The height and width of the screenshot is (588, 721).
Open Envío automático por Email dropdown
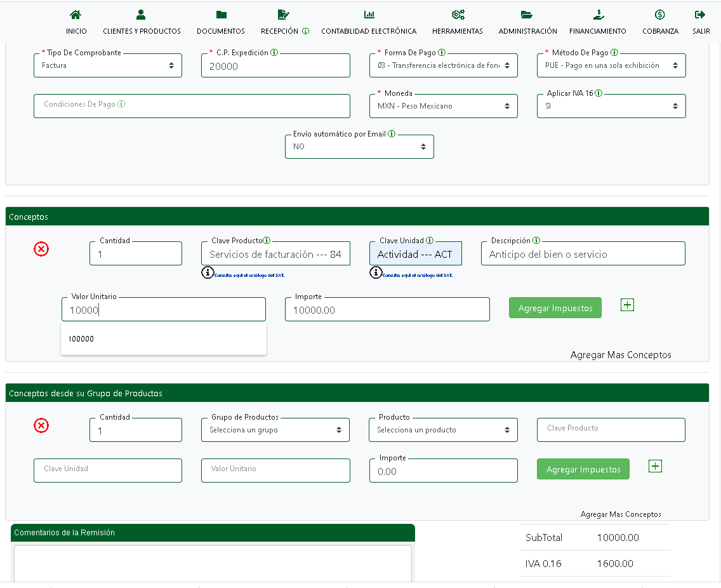pyautogui.click(x=359, y=147)
